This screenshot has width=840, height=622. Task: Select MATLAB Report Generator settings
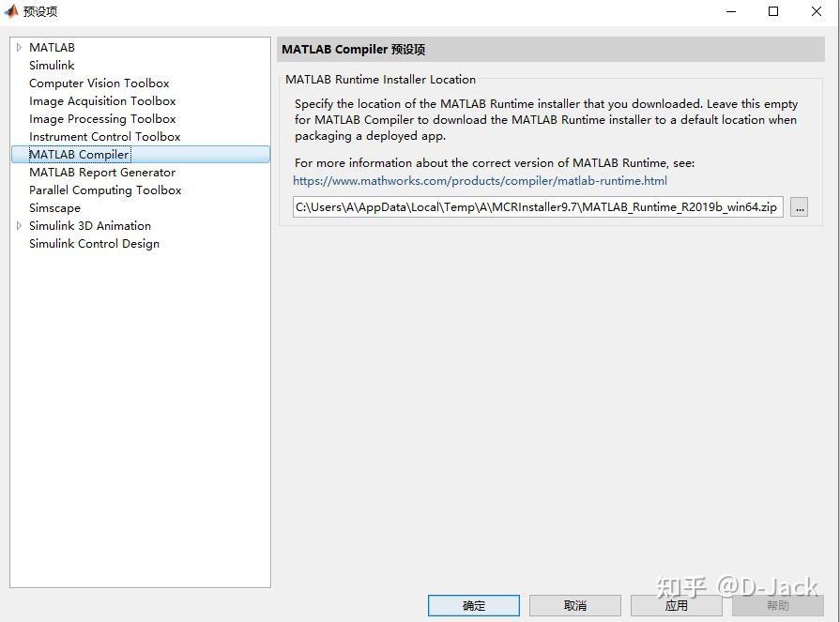point(101,172)
